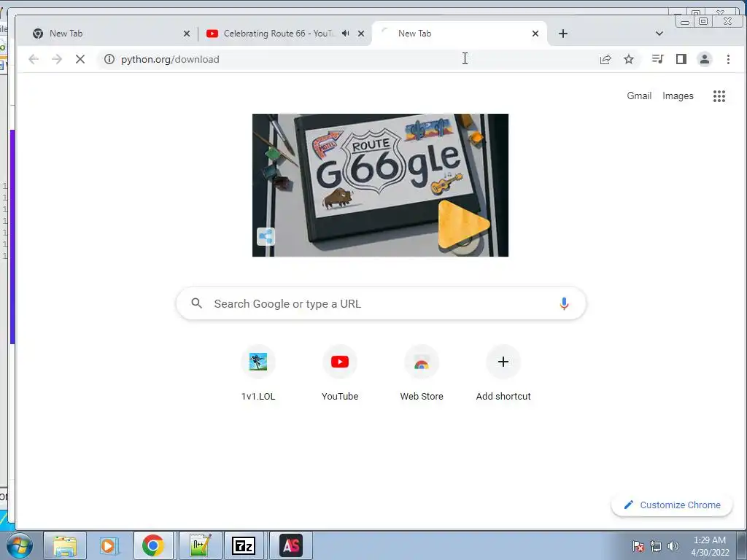Share this page icon in address bar
The width and height of the screenshot is (747, 560).
pos(605,59)
